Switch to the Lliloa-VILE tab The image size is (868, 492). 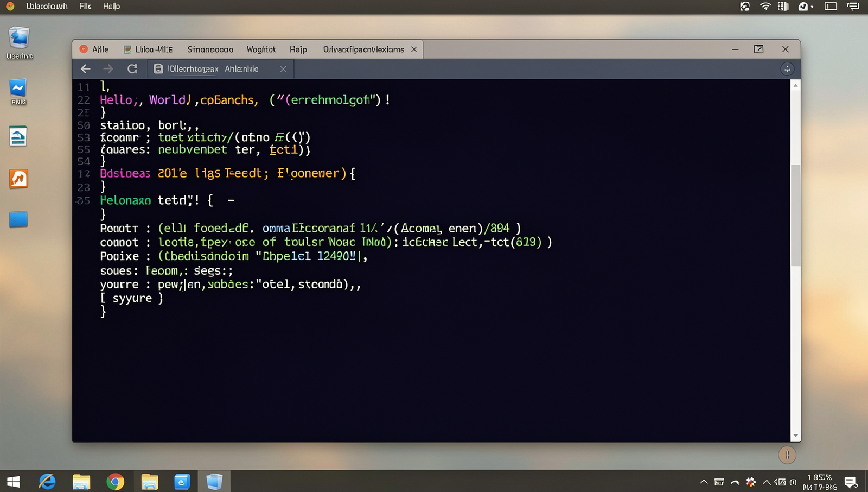tap(148, 49)
